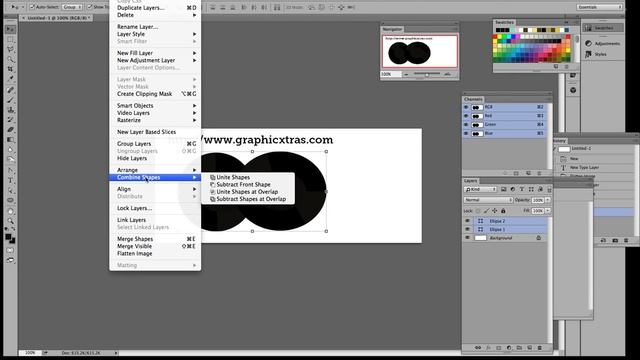This screenshot has height=360, width=640.
Task: Click the Navigator 100% zoom field
Action: 390,74
